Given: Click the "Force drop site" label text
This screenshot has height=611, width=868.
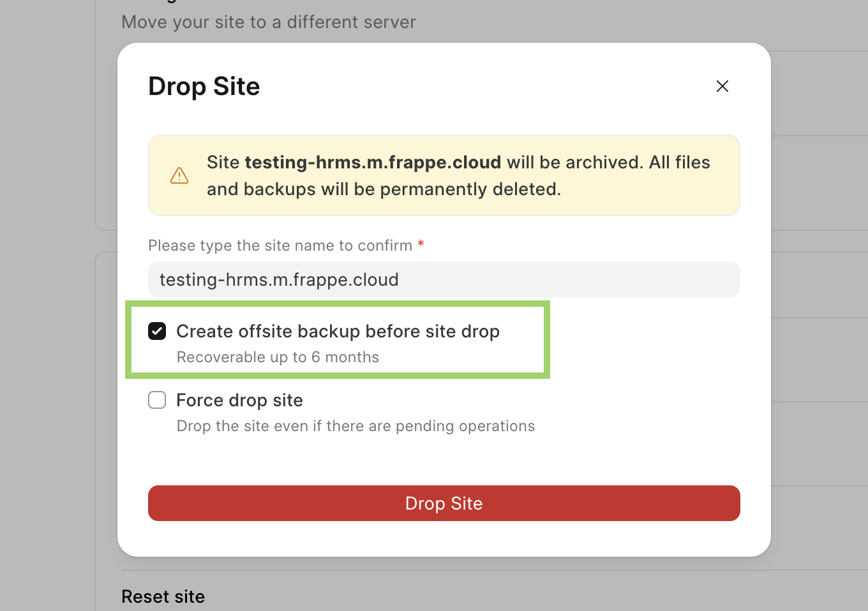Looking at the screenshot, I should coord(239,401).
